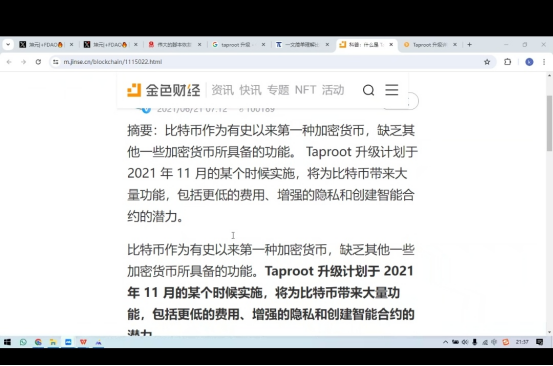
Task: Open the search icon in Jinse header
Action: 368,90
